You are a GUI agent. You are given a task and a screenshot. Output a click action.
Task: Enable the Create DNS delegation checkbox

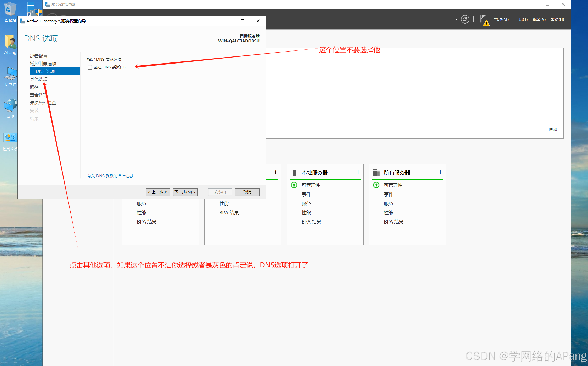(x=90, y=67)
